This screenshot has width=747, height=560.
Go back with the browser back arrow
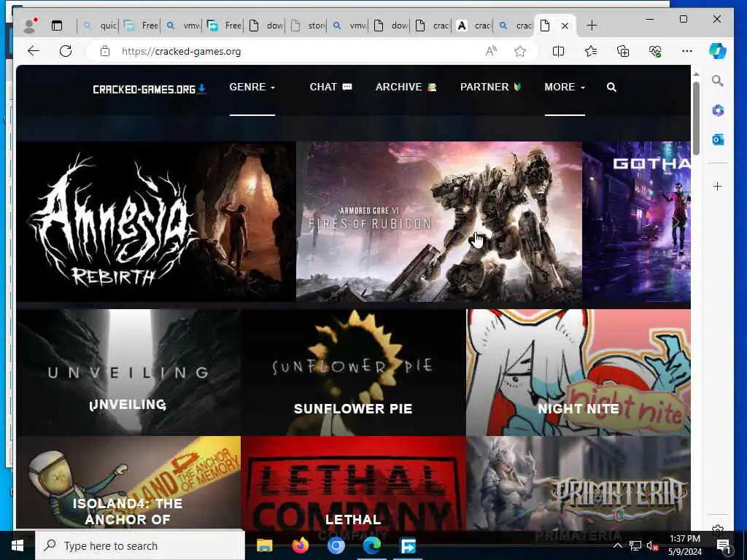pyautogui.click(x=34, y=51)
